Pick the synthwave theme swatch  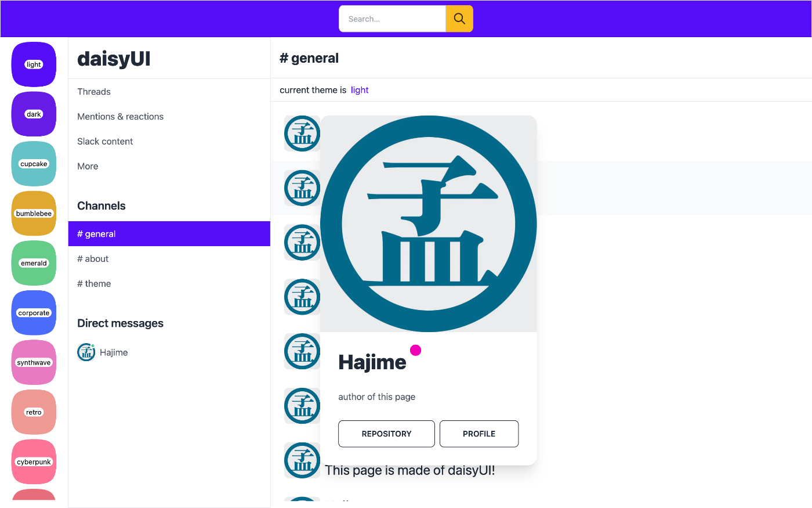click(x=34, y=362)
